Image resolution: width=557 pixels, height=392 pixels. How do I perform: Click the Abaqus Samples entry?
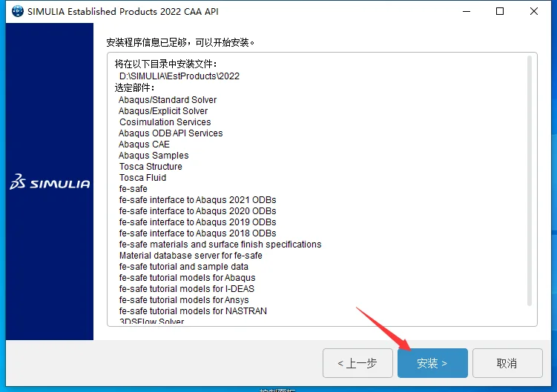click(154, 155)
